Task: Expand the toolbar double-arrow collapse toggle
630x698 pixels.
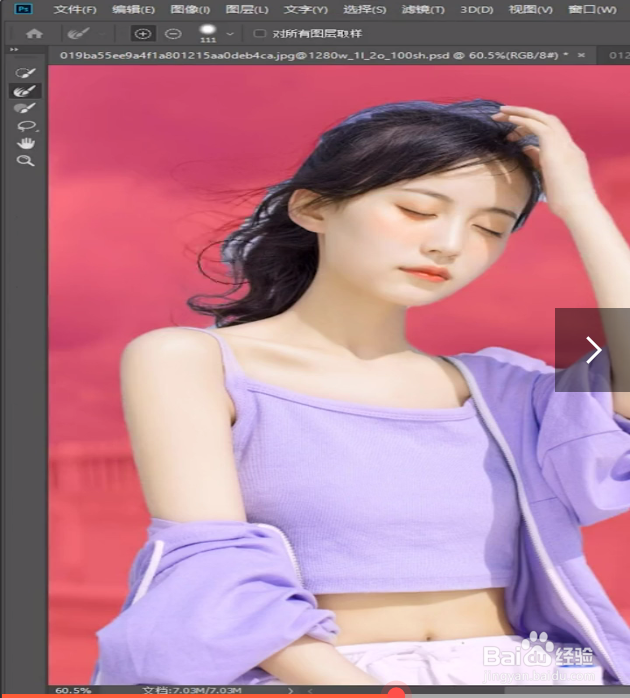Action: pos(14,49)
